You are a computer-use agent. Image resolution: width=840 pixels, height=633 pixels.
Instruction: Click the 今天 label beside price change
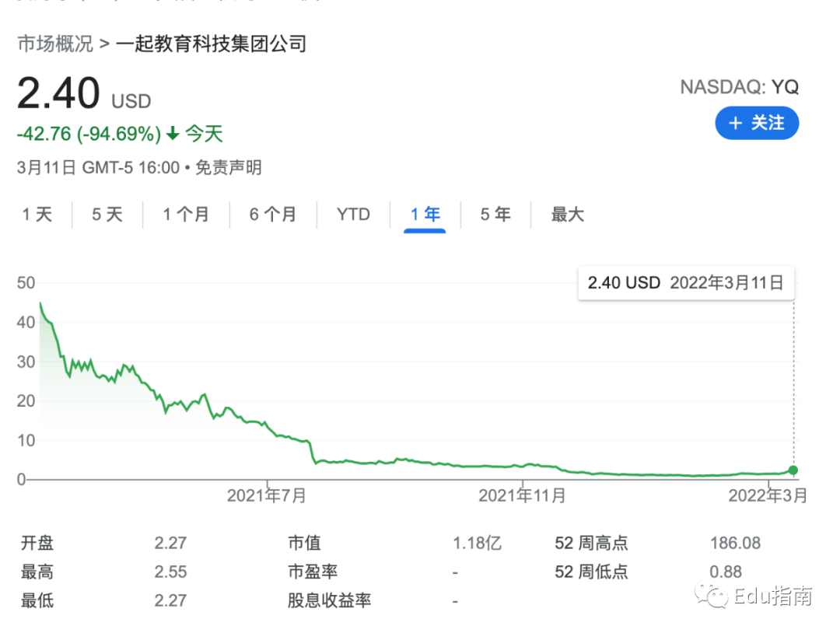(204, 134)
